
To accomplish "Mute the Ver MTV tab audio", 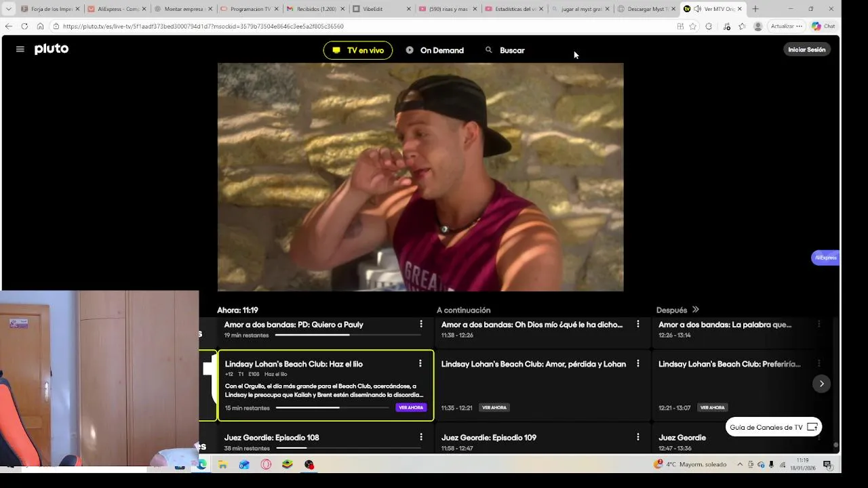I will click(697, 9).
